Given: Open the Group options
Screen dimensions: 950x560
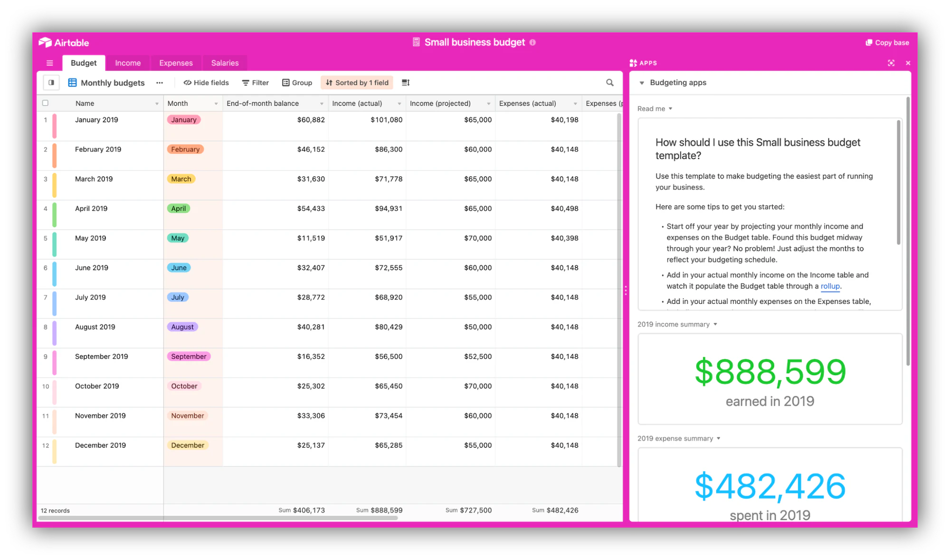Looking at the screenshot, I should click(x=297, y=83).
